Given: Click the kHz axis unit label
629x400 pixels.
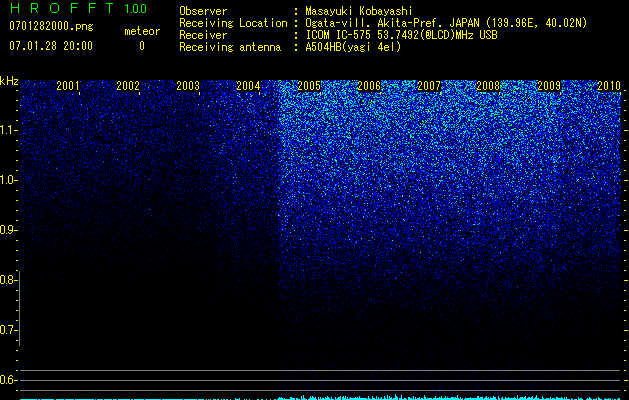Looking at the screenshot, I should pos(9,81).
